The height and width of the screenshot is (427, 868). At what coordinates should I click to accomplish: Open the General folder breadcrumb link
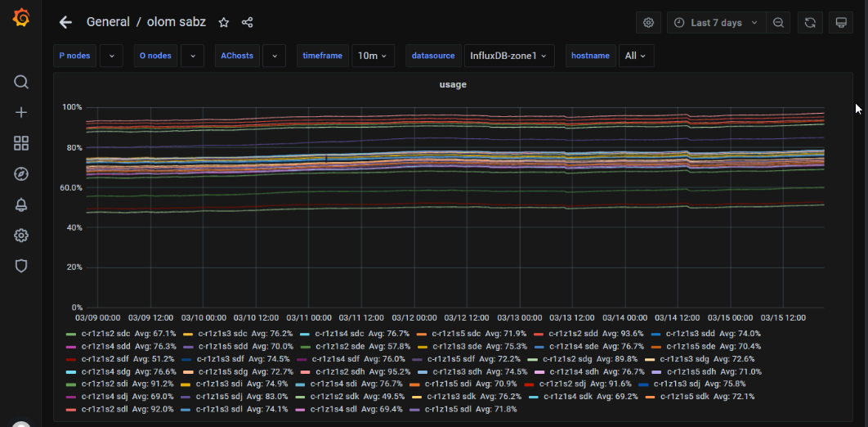click(x=107, y=23)
